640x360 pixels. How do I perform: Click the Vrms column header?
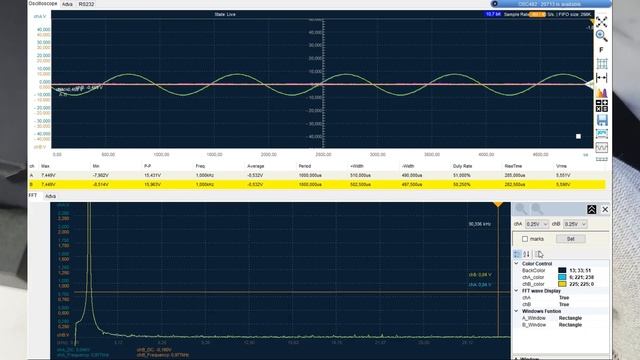pos(561,166)
